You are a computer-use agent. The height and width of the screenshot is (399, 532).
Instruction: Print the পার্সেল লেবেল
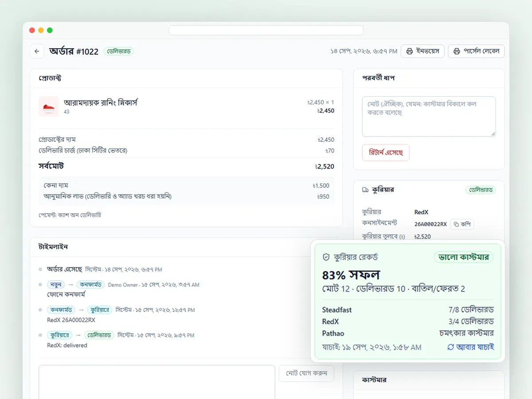476,51
